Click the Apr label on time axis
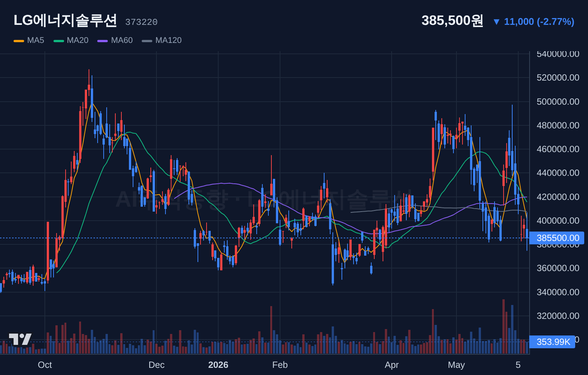 point(392,365)
